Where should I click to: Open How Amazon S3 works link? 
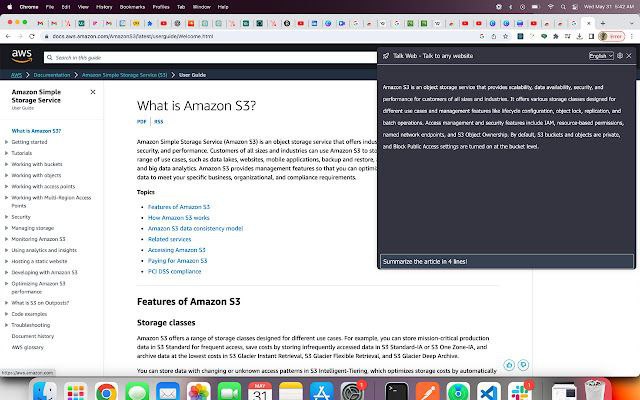coord(178,218)
